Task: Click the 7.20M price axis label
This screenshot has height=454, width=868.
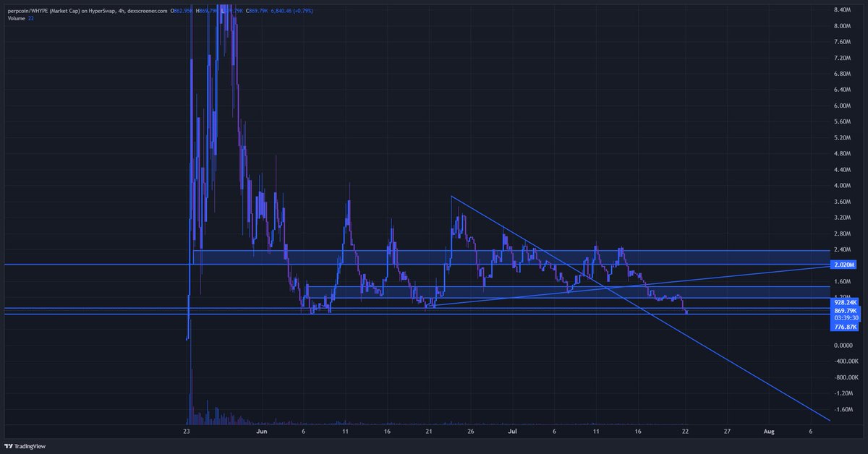Action: point(843,58)
